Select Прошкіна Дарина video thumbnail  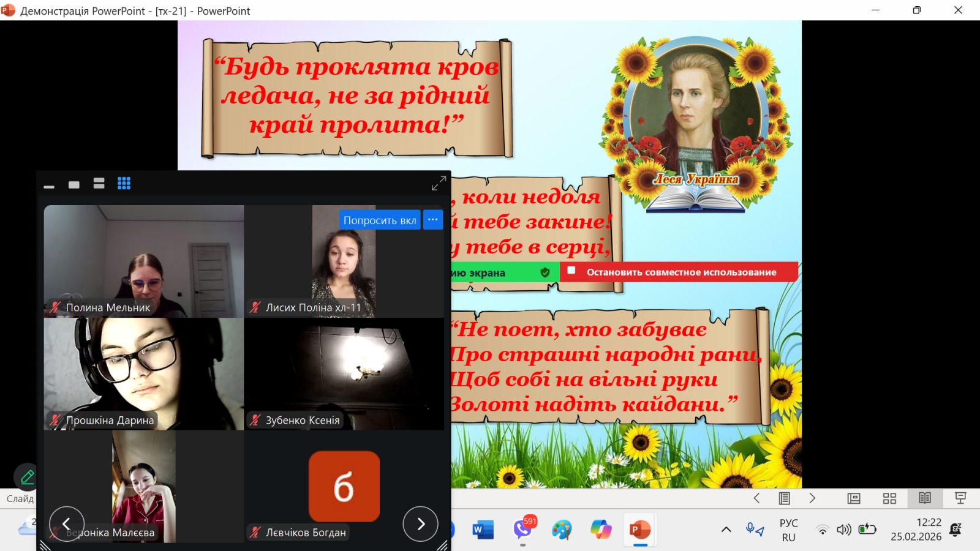143,373
